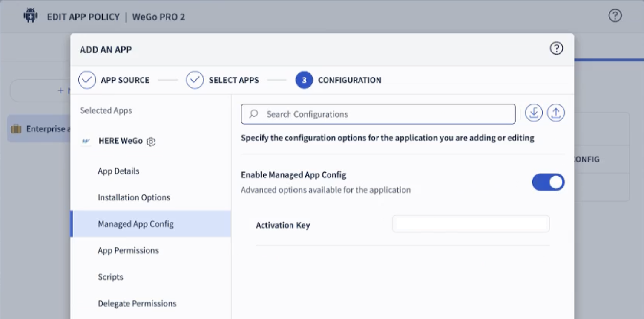Select HERE WeGo in Selected Apps

pos(121,141)
